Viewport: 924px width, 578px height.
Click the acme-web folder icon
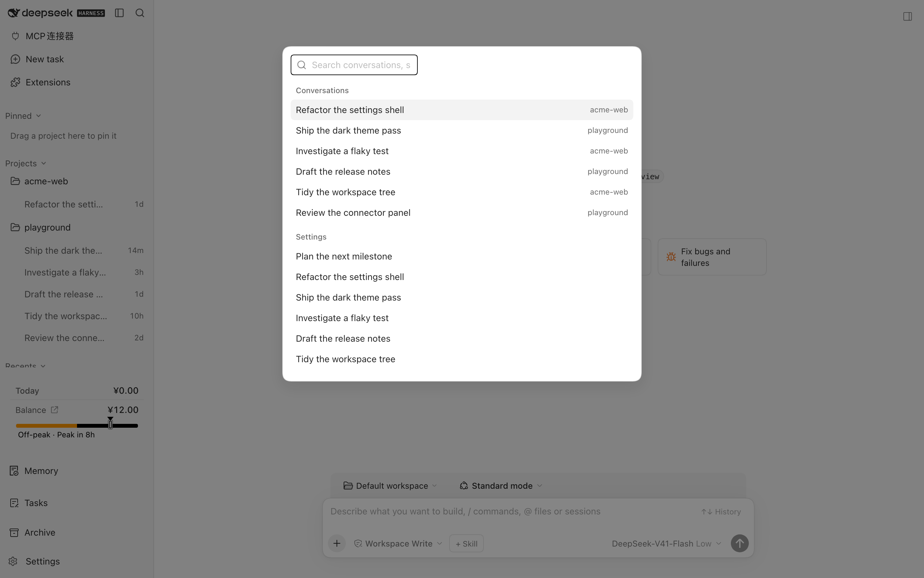coord(15,181)
